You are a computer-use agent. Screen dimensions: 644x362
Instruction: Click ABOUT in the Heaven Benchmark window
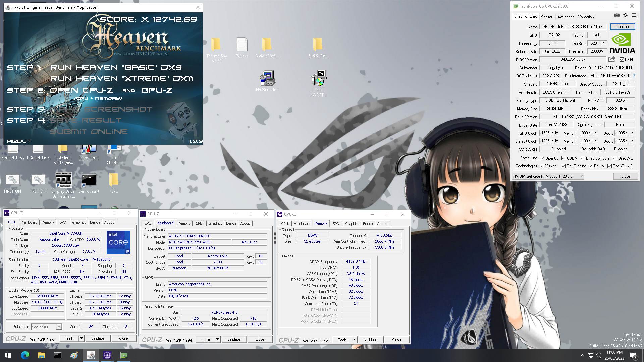(19, 141)
